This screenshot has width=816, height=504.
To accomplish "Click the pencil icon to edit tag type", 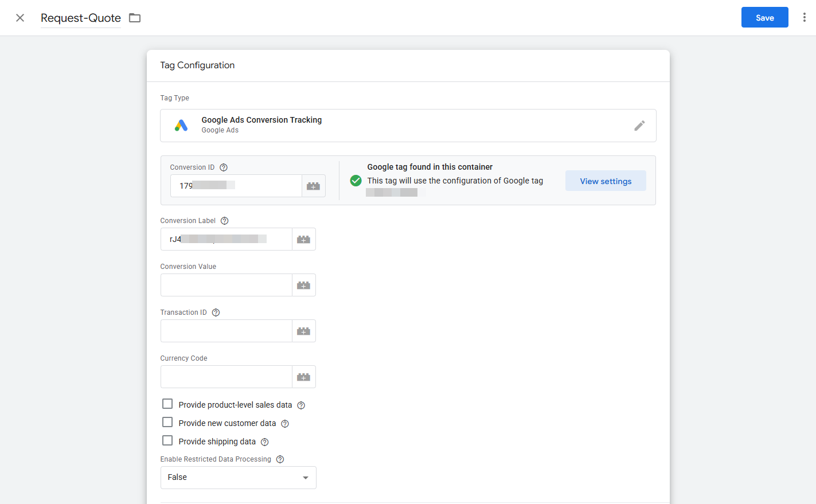I will [639, 126].
